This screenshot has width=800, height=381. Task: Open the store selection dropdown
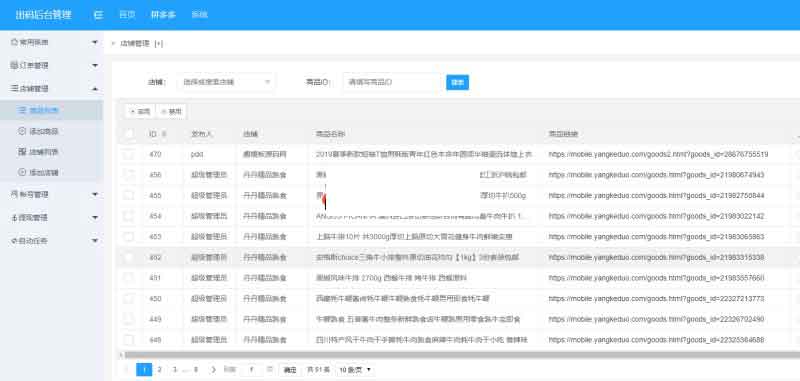point(226,82)
